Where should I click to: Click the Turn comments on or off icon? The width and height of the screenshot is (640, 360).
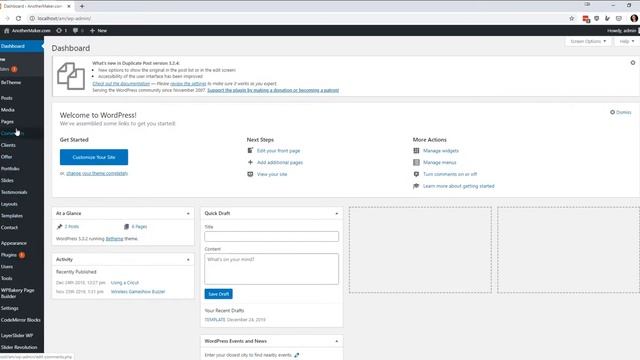(x=416, y=174)
